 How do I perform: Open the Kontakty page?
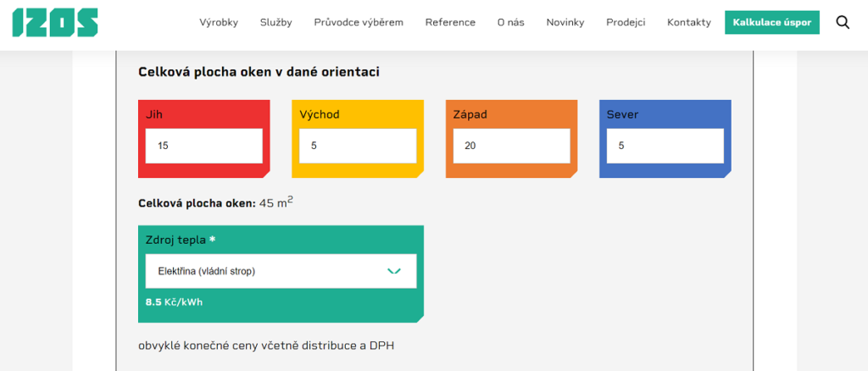click(x=688, y=22)
